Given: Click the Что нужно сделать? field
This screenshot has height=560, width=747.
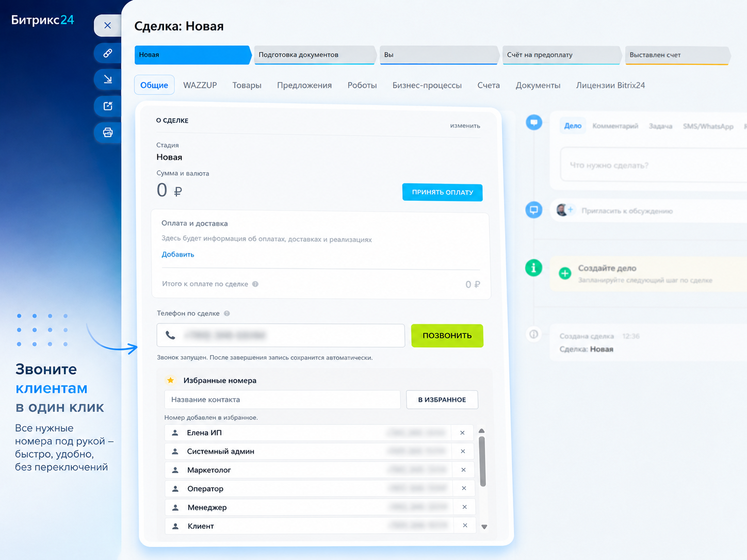Looking at the screenshot, I should [654, 165].
